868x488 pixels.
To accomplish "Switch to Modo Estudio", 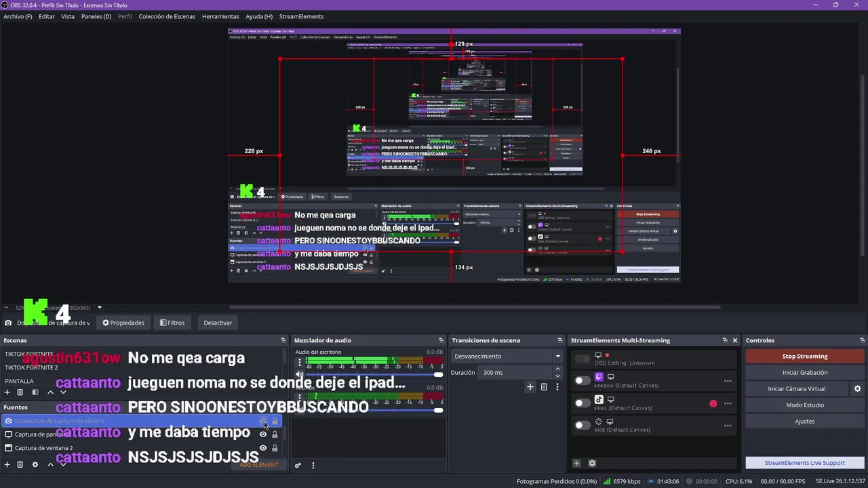I will (x=805, y=405).
